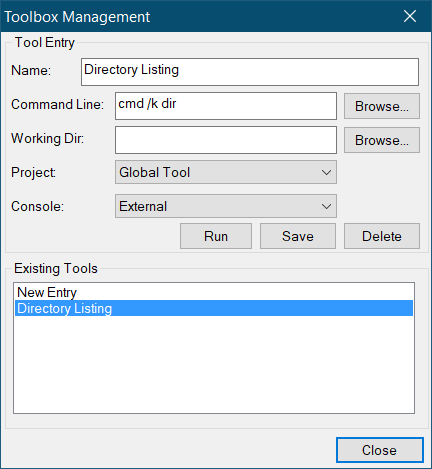Save the current tool entry

point(298,236)
